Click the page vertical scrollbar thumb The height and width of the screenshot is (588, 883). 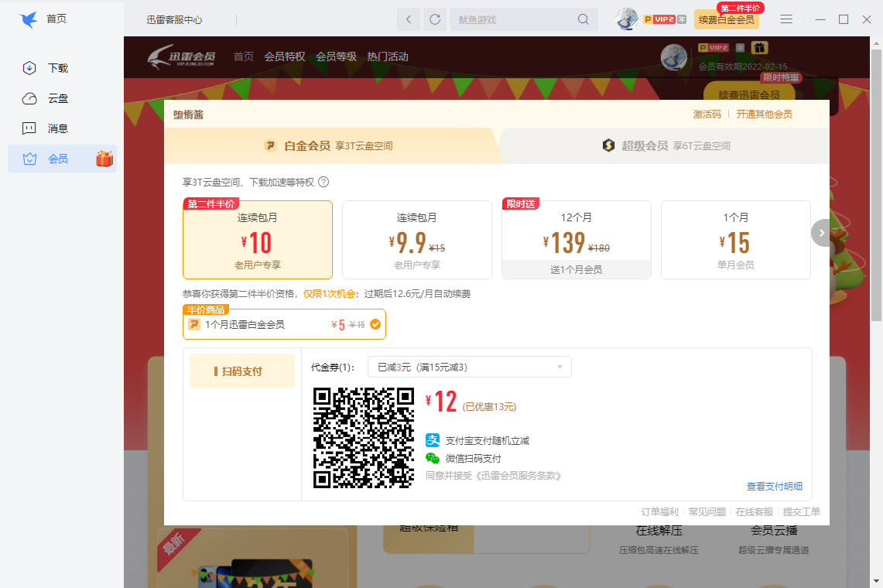click(x=876, y=186)
